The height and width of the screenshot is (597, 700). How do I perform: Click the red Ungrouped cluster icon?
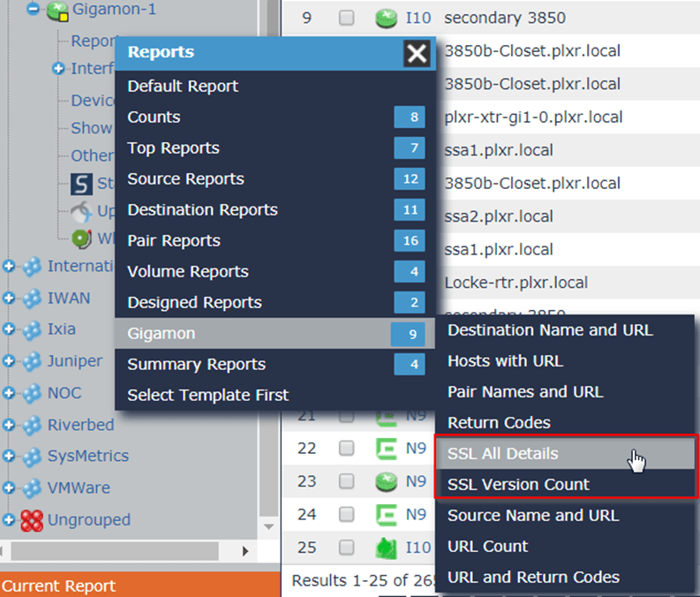click(32, 521)
